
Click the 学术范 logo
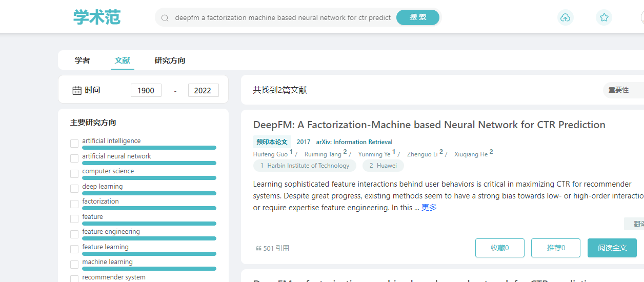click(97, 17)
